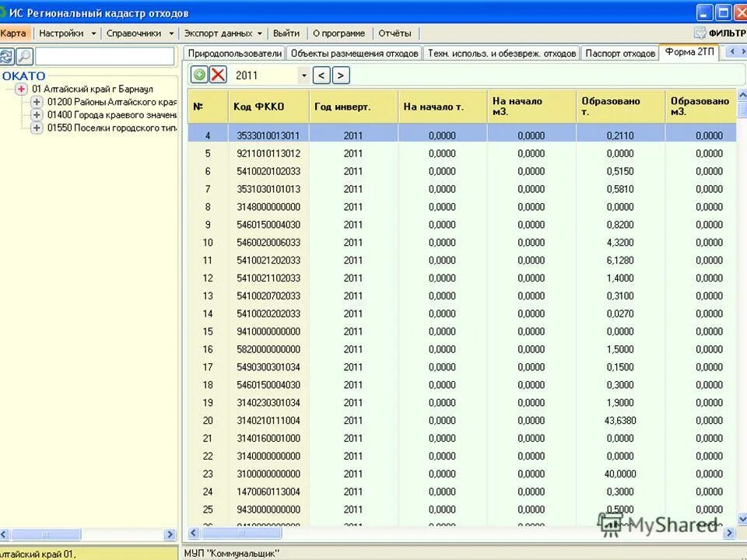Select cell with code 1470060113004
Viewport: 747px width, 560px height.
tap(268, 492)
